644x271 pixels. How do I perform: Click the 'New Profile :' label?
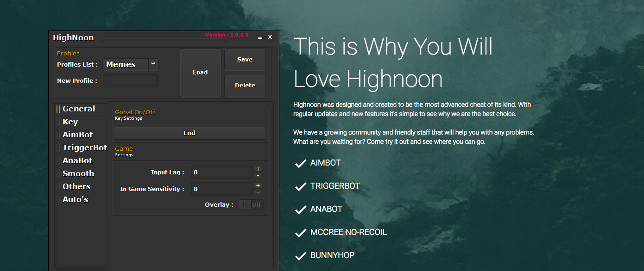(77, 80)
